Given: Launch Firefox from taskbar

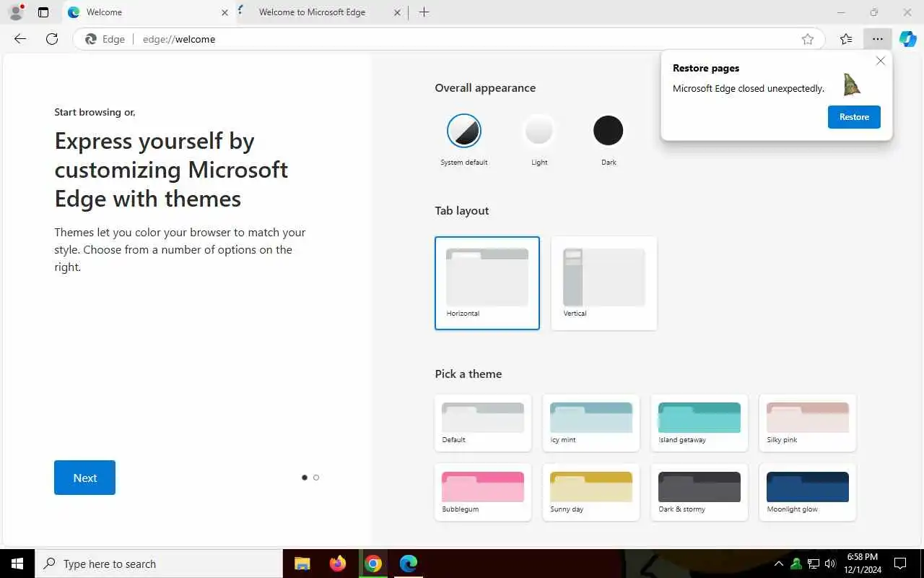Looking at the screenshot, I should [x=338, y=564].
